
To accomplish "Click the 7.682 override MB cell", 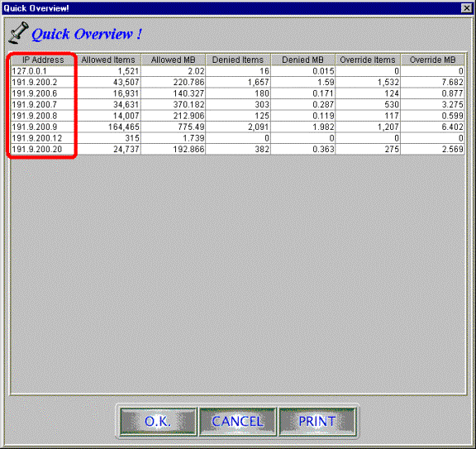I will tap(432, 83).
